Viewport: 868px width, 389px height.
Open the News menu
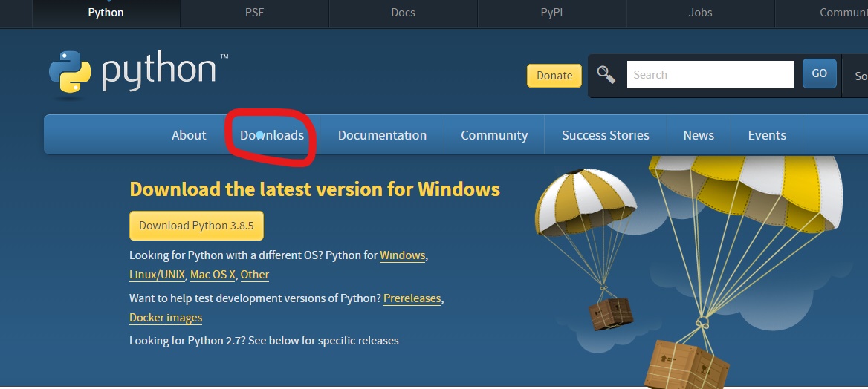point(699,135)
